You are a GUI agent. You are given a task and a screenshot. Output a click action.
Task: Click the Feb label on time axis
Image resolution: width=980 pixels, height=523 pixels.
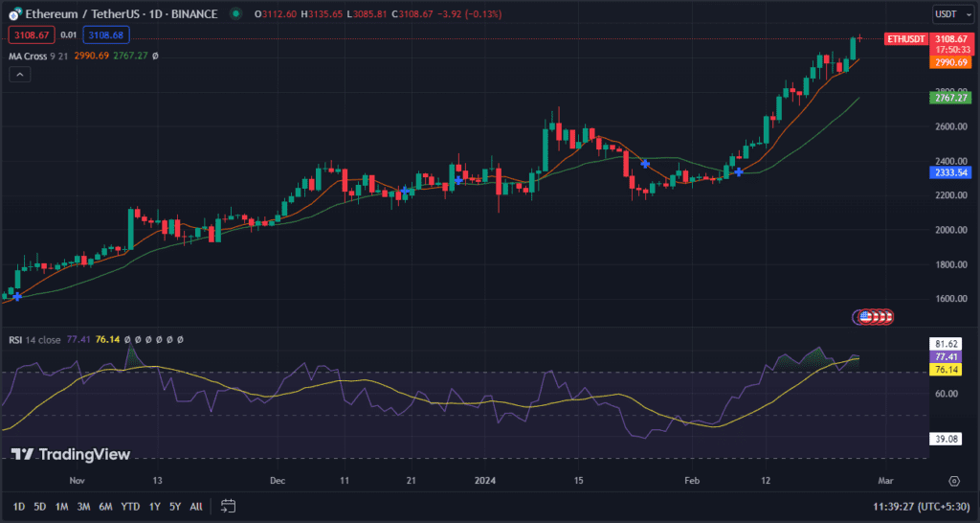[692, 481]
